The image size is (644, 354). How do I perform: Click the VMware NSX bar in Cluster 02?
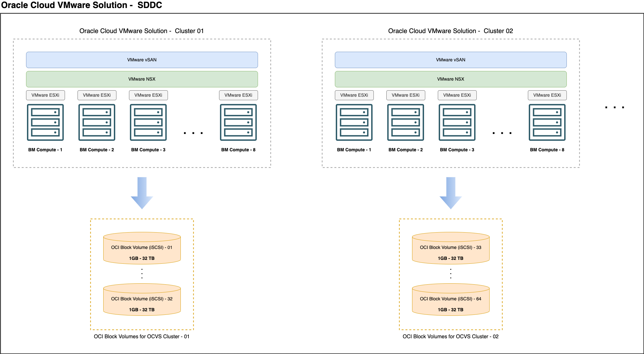coord(450,79)
